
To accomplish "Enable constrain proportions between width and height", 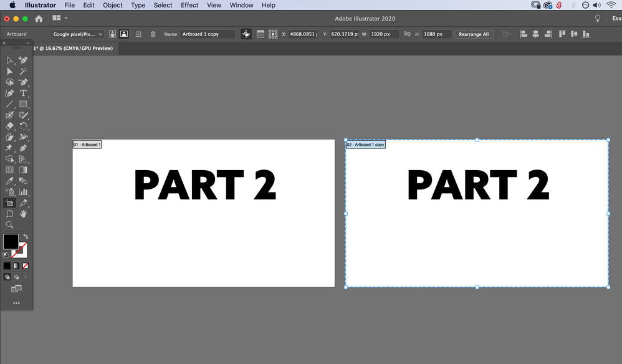I will point(406,34).
